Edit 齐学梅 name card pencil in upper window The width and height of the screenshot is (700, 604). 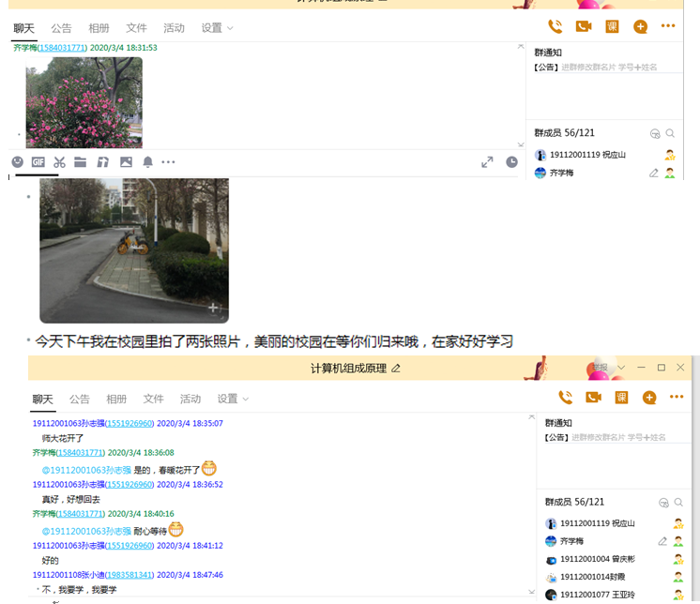654,173
